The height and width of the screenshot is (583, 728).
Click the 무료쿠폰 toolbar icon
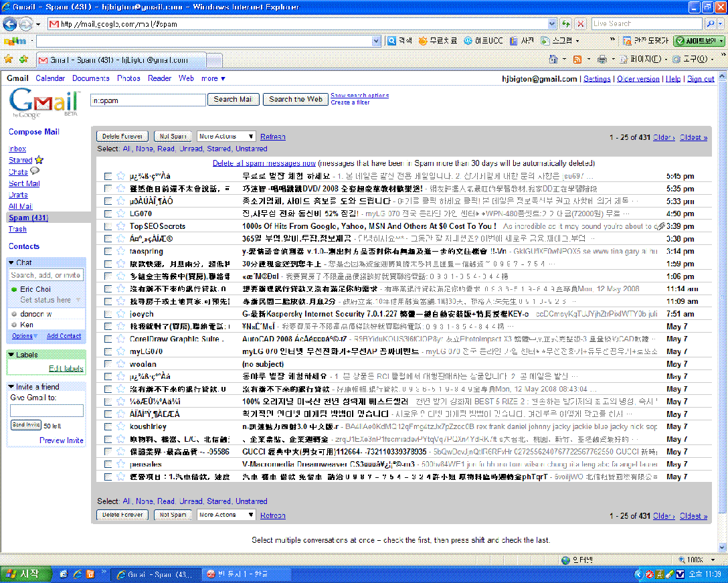click(x=422, y=41)
